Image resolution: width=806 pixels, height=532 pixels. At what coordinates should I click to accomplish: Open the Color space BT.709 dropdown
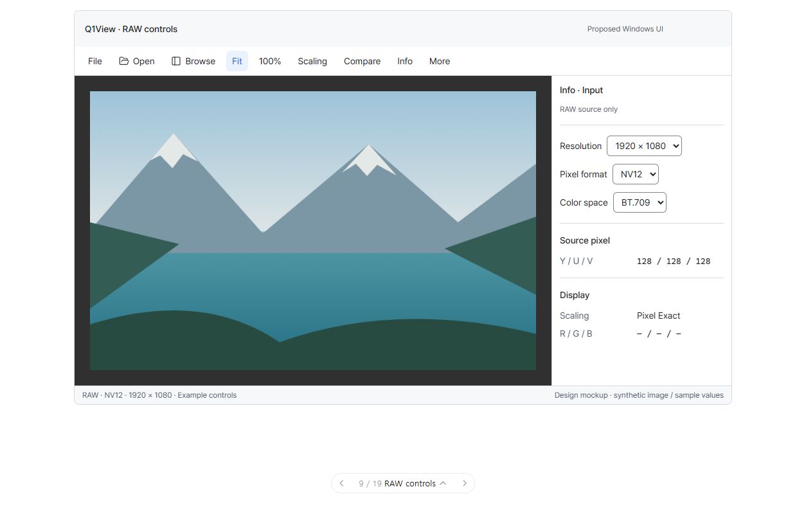640,202
